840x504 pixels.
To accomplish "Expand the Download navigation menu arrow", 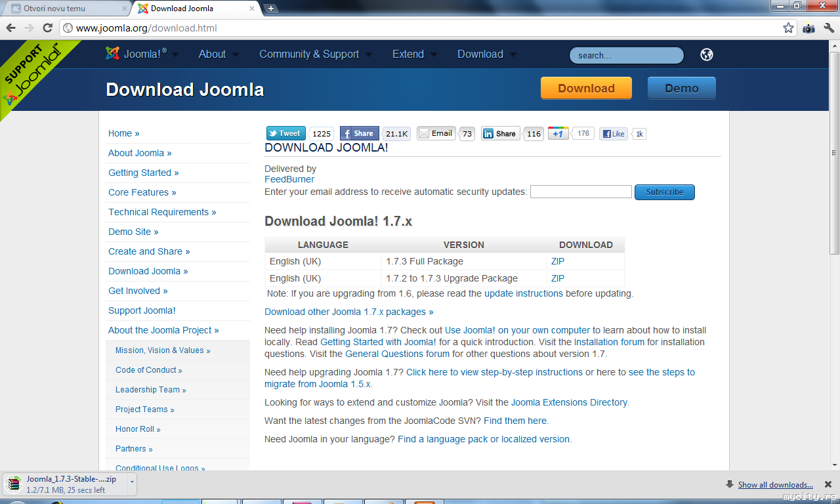I will [x=513, y=55].
